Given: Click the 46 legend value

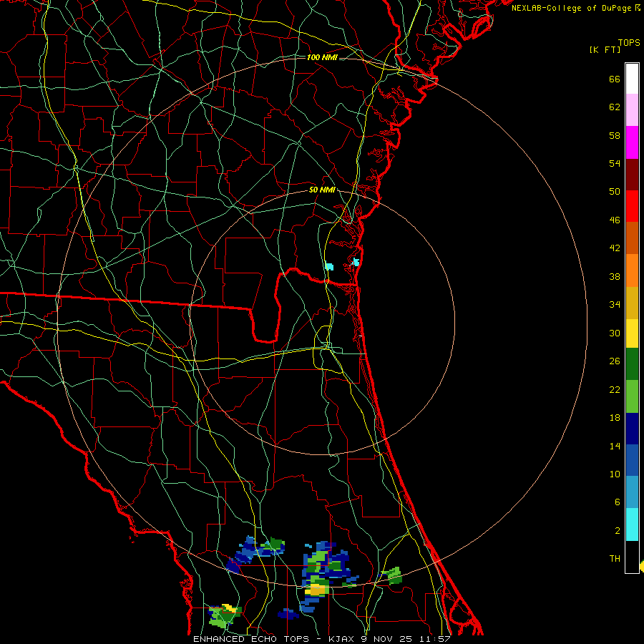Looking at the screenshot, I should pos(615,220).
